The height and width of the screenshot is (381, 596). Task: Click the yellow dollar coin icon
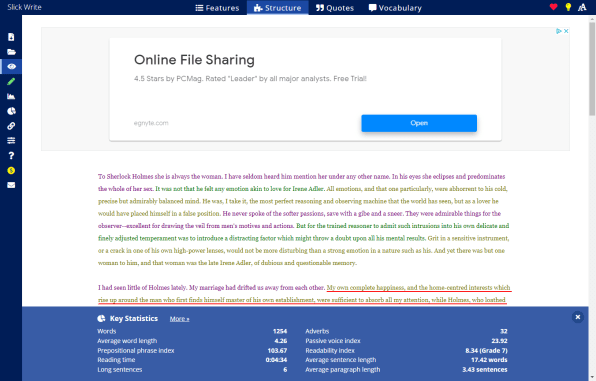point(11,170)
